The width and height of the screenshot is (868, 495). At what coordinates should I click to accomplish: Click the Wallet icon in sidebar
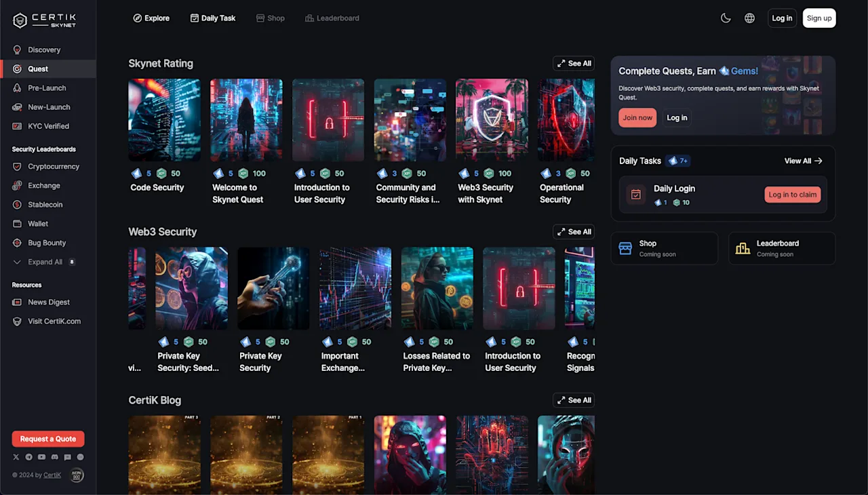(x=17, y=224)
